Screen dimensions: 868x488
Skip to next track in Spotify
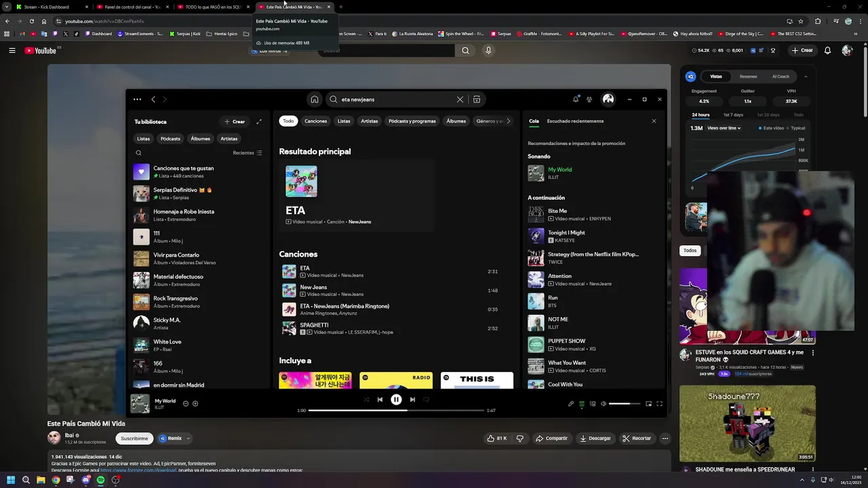coord(412,400)
